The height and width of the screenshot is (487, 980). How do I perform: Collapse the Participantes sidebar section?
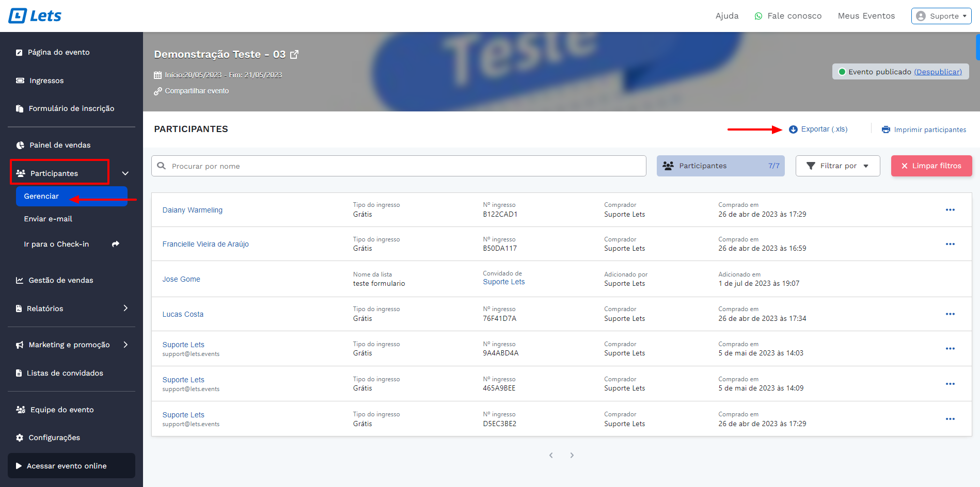pos(125,173)
